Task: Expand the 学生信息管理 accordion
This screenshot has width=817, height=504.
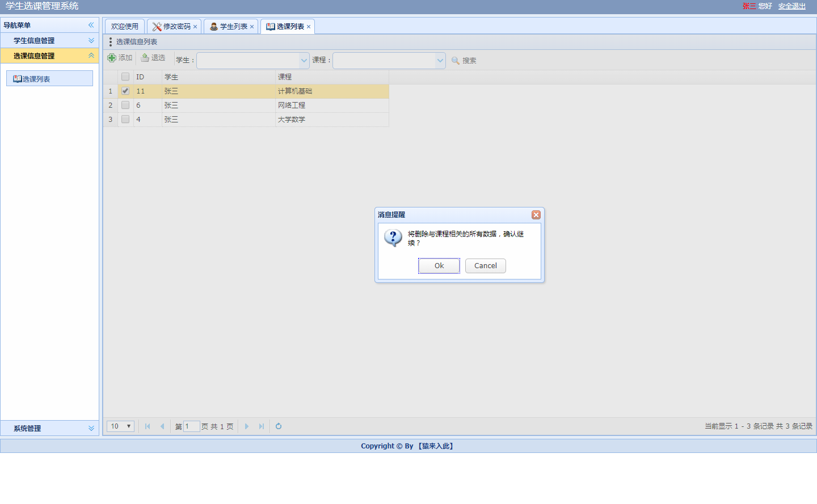Action: 49,40
